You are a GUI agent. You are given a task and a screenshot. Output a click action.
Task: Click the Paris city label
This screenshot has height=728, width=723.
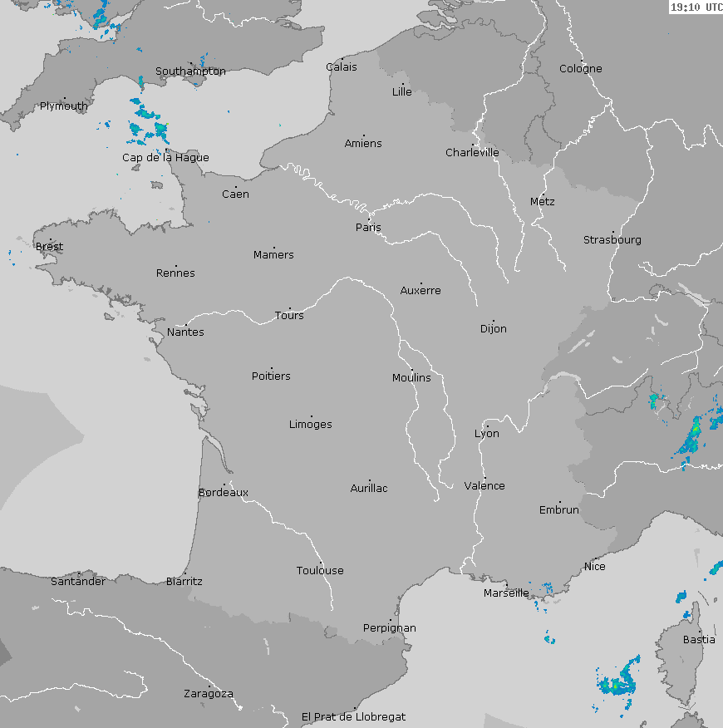click(368, 228)
